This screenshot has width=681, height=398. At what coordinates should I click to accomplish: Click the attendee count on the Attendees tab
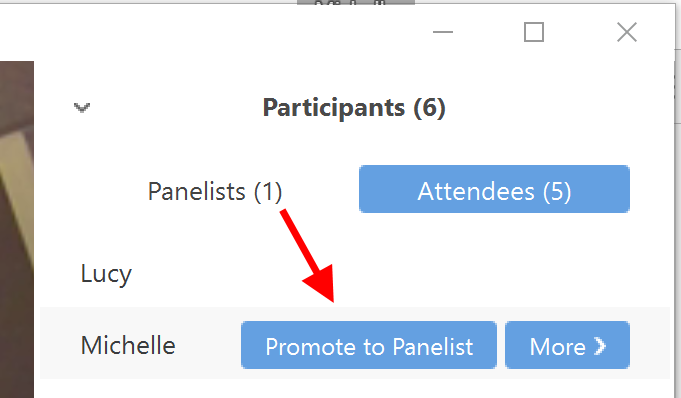(x=557, y=191)
